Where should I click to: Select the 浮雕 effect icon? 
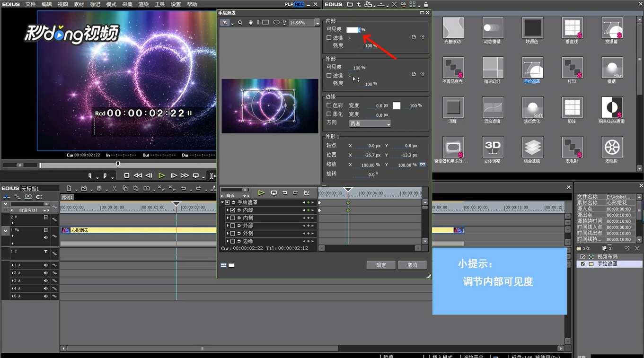click(x=453, y=107)
